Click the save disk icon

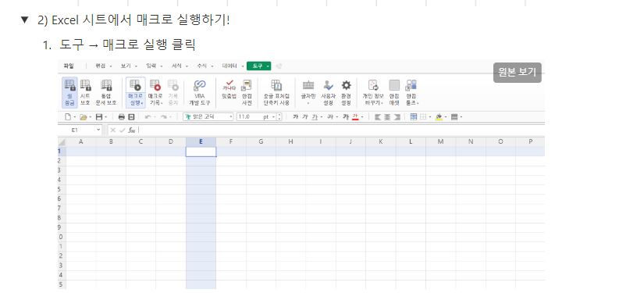(x=98, y=117)
